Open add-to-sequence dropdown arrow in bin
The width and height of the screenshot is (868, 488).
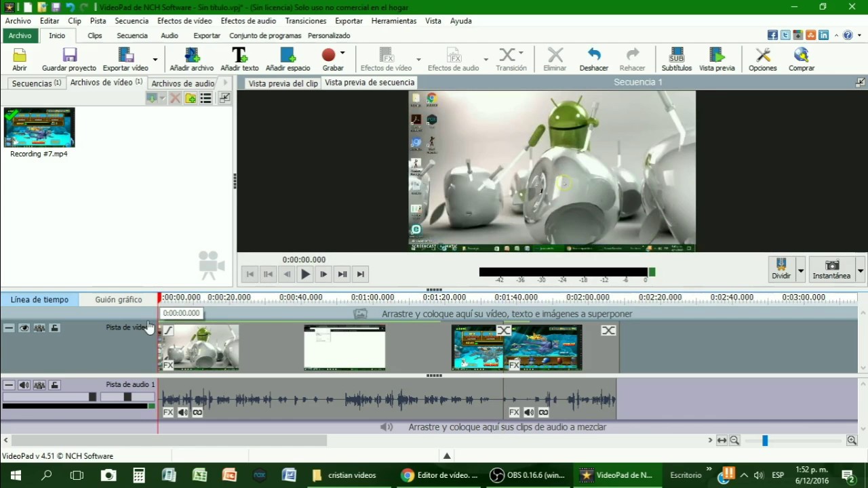tap(162, 98)
